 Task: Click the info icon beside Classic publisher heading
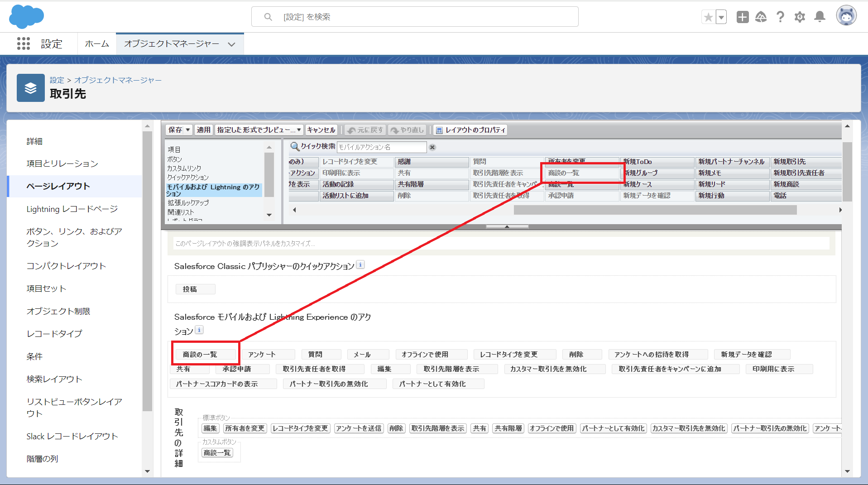point(360,265)
